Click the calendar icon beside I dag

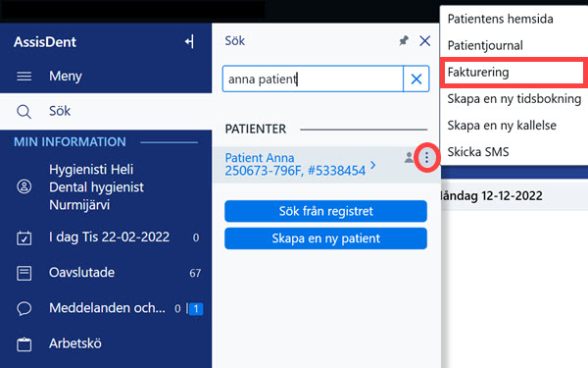click(x=24, y=237)
